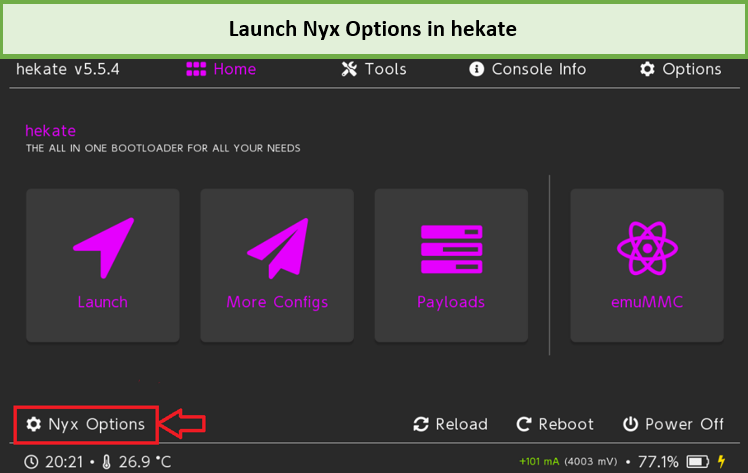
Task: Click the battery icon
Action: 698,462
